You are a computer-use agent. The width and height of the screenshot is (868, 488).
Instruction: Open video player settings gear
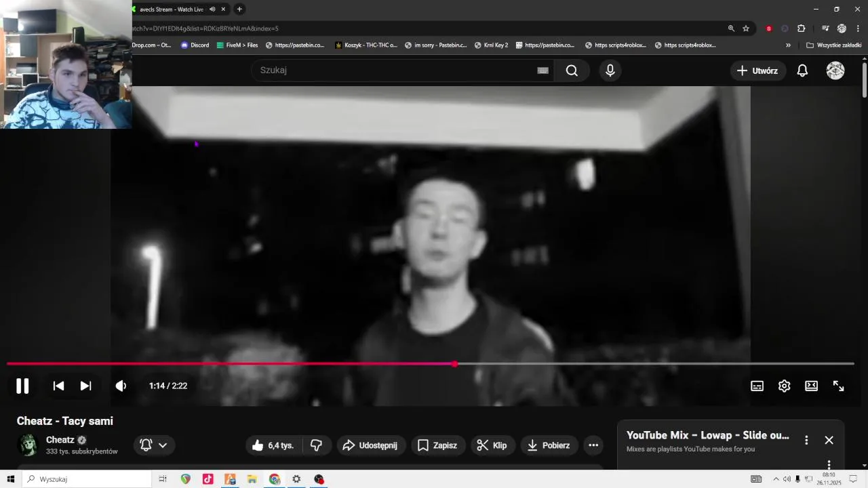pyautogui.click(x=784, y=386)
